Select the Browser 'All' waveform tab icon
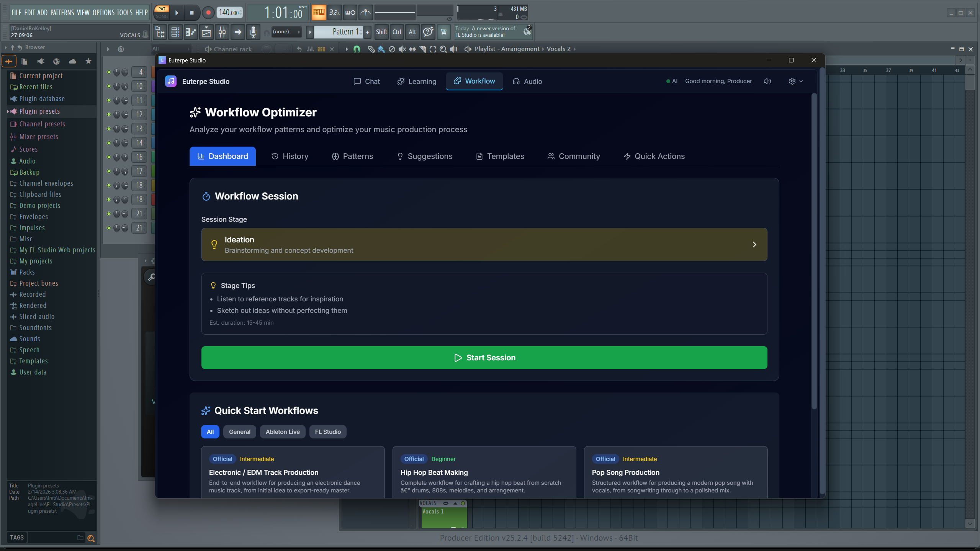The width and height of the screenshot is (980, 551). pos(9,61)
